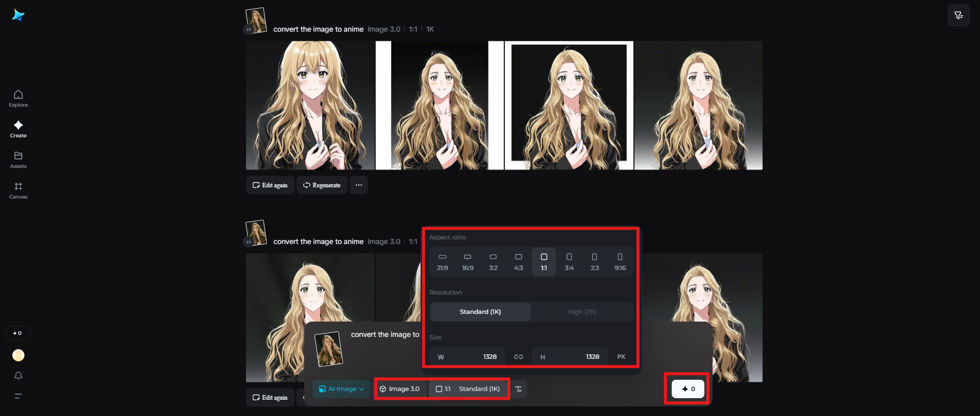980x416 pixels.
Task: Select the 16:9 aspect ratio
Action: (468, 262)
